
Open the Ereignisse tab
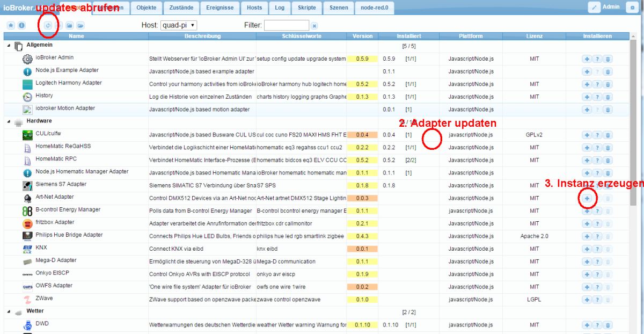pyautogui.click(x=220, y=8)
